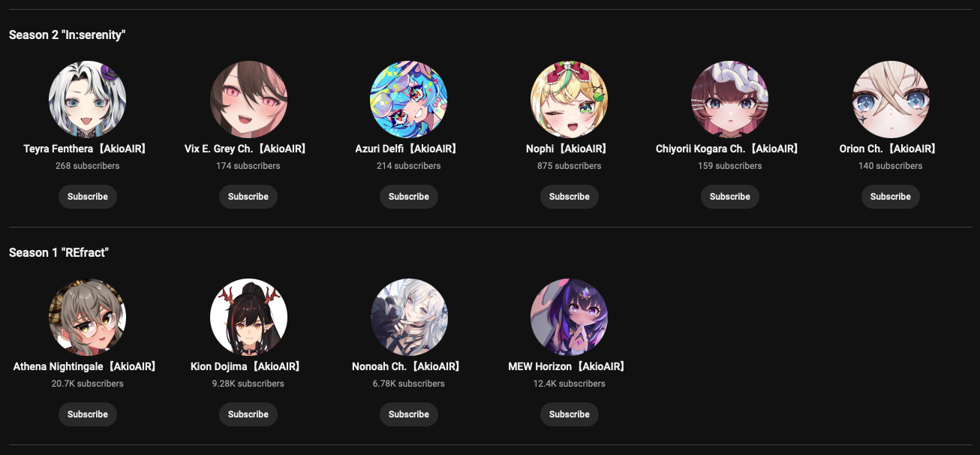Open Teyra Fenthera's channel avatar
Screen dimensions: 980x455
click(x=88, y=99)
